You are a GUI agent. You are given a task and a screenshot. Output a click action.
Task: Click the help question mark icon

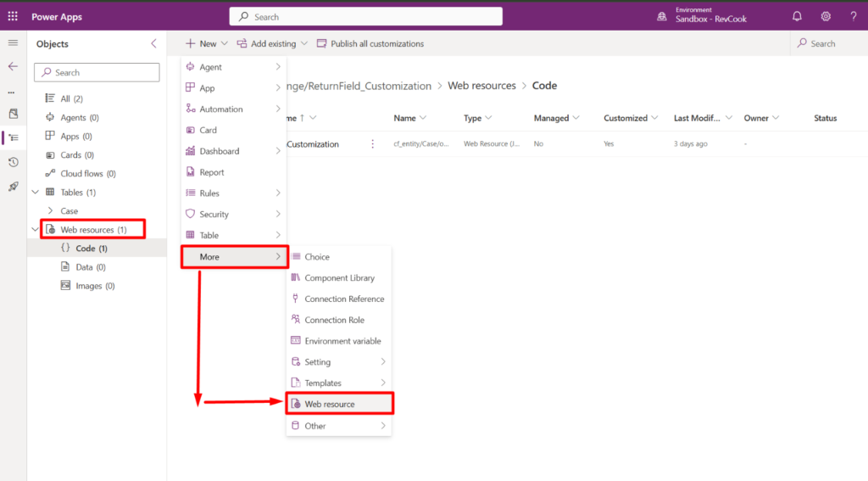[x=853, y=17]
